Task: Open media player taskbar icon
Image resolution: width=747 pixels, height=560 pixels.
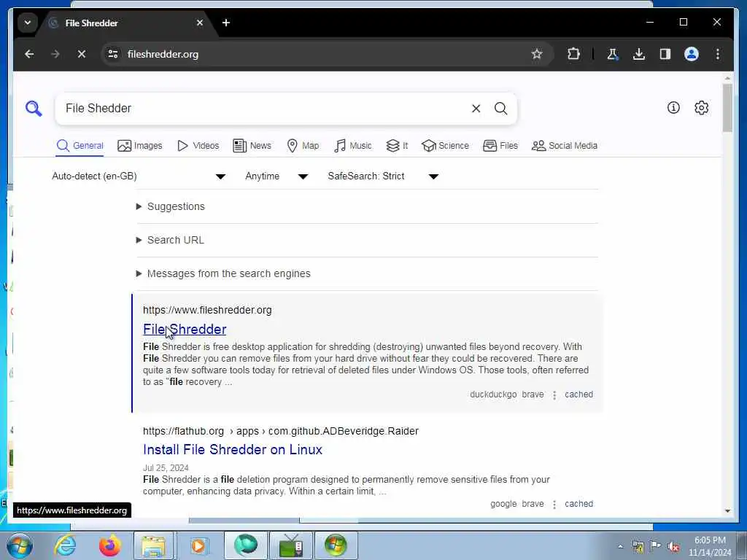Action: (x=198, y=545)
